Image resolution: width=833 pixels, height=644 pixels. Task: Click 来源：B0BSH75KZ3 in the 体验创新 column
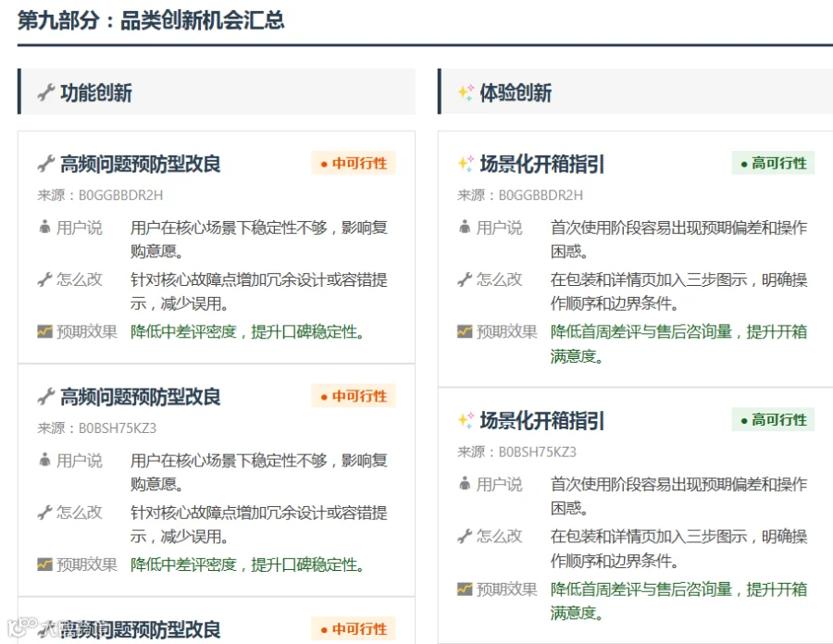(516, 452)
